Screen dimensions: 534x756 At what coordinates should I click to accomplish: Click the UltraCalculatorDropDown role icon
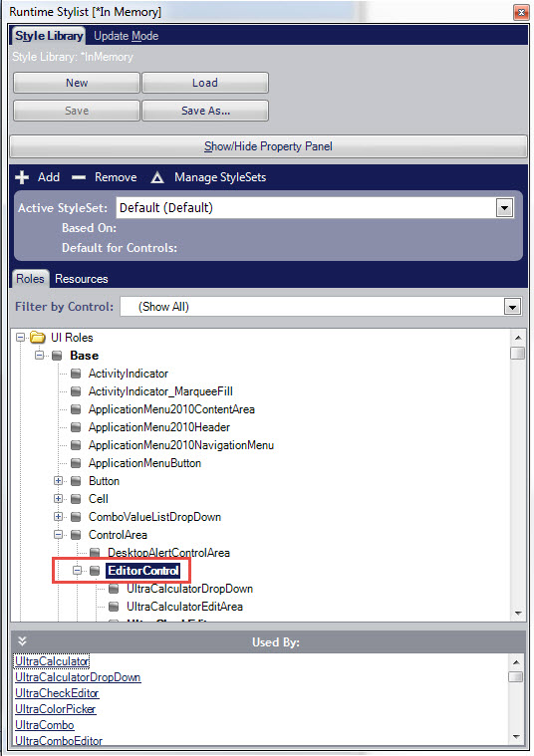114,589
